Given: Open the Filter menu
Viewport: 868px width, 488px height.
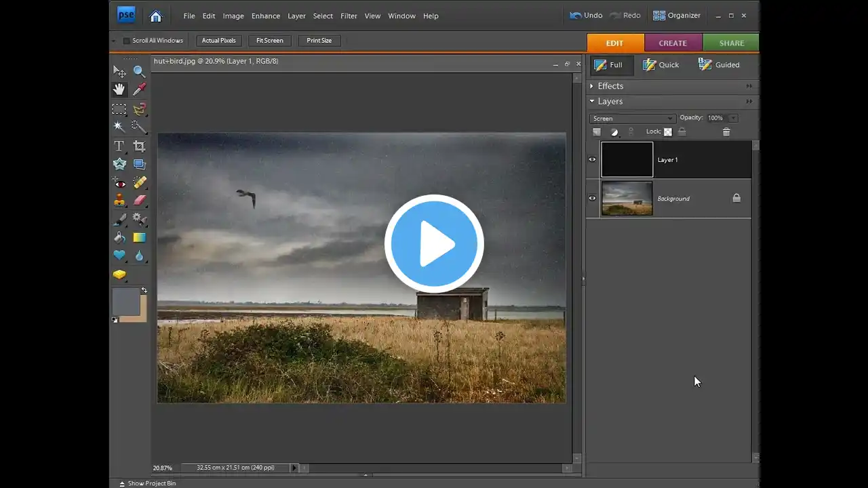Looking at the screenshot, I should [349, 16].
